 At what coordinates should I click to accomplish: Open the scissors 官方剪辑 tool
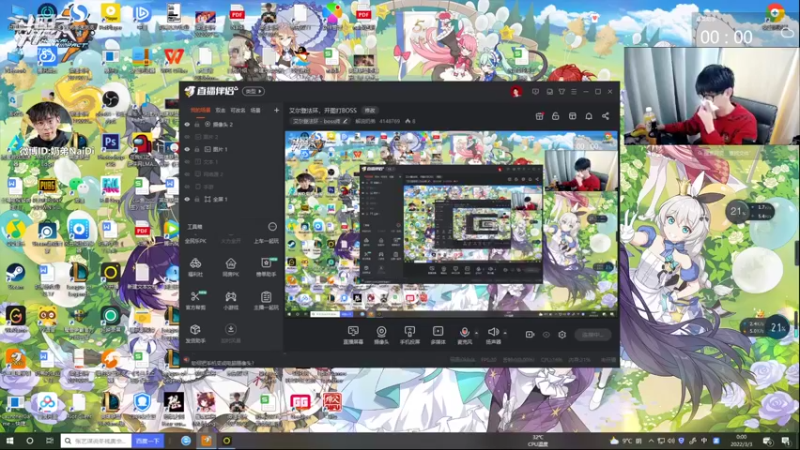195,300
